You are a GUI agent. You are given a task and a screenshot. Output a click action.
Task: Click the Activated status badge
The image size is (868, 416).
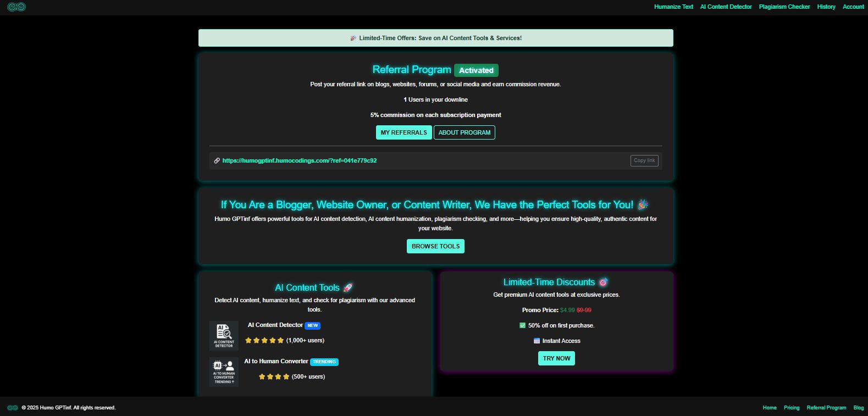476,70
